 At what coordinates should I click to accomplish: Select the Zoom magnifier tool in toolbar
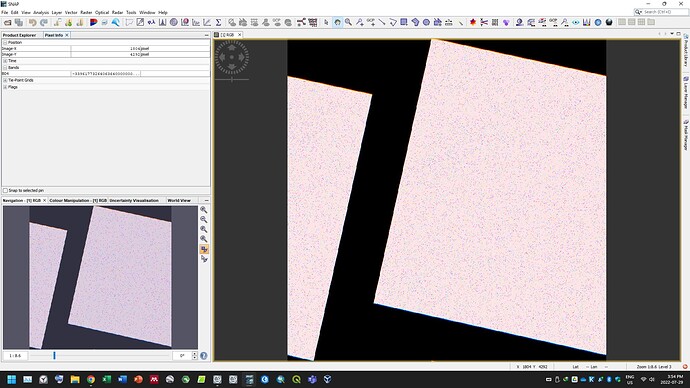click(x=348, y=22)
